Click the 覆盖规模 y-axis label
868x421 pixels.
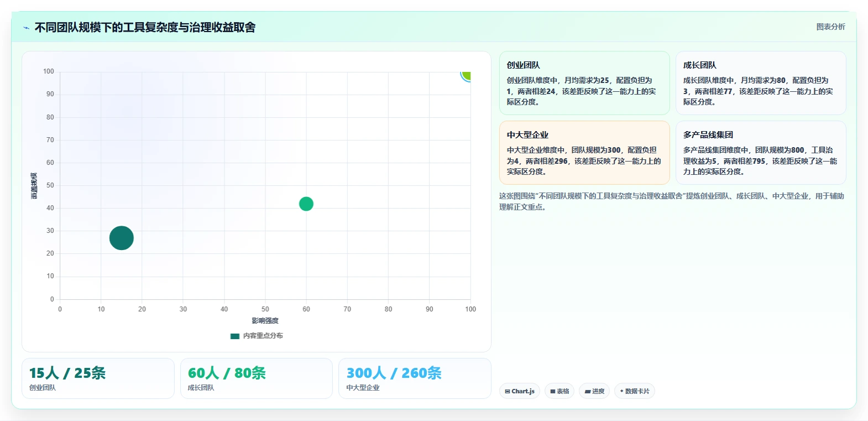pyautogui.click(x=34, y=185)
